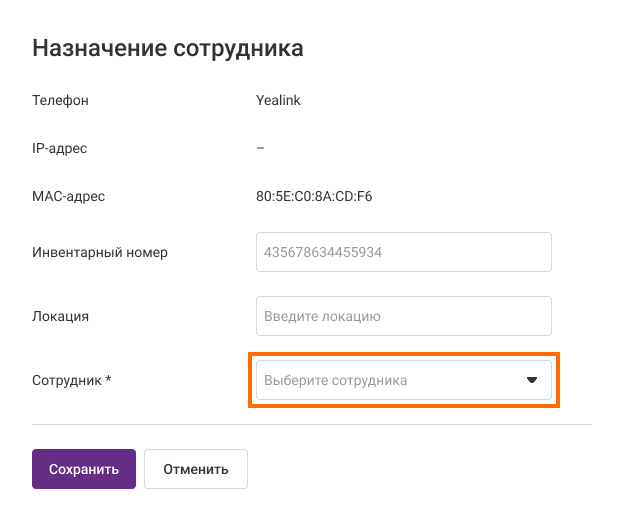Click the "Инвентарный номер" label text
Image resolution: width=624 pixels, height=521 pixels.
point(100,252)
